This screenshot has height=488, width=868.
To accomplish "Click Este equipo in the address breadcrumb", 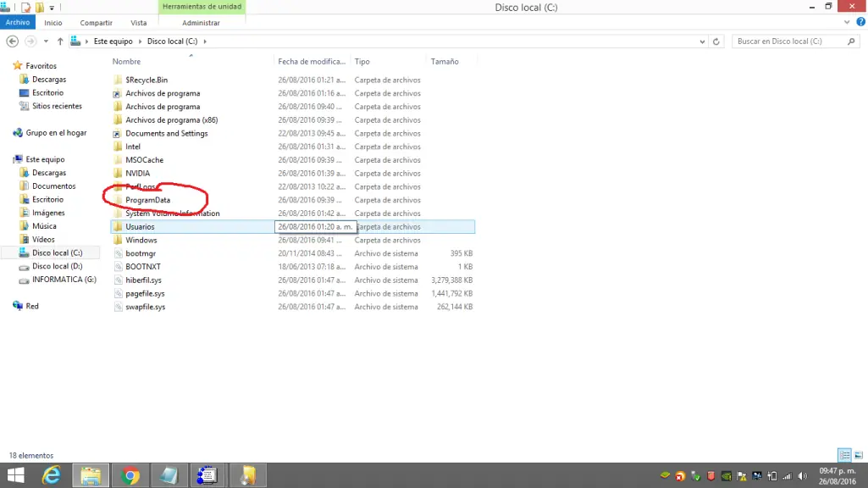I will point(113,41).
